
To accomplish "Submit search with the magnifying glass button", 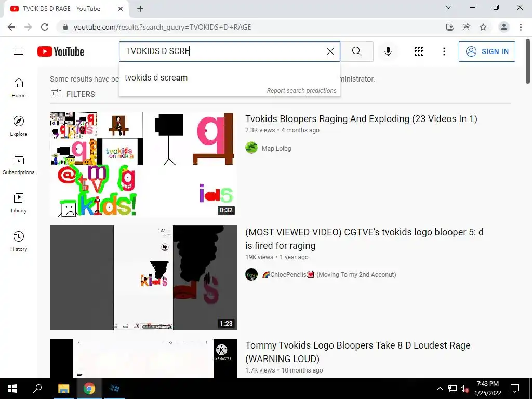I will point(356,51).
